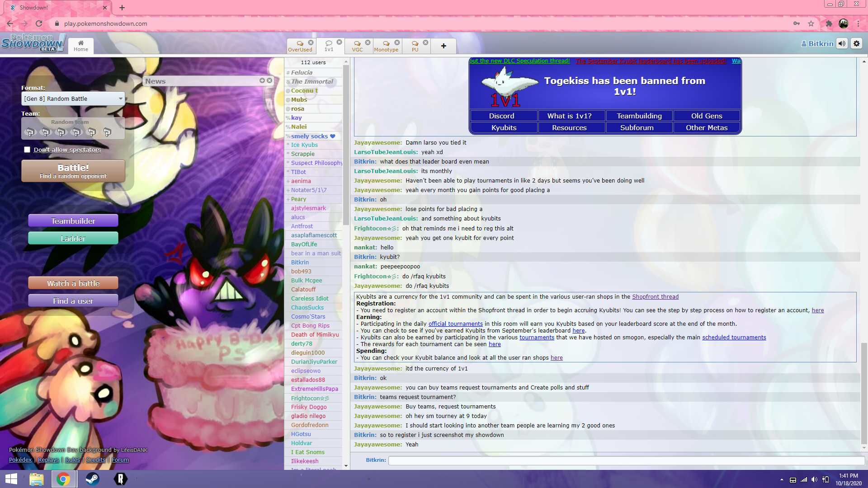Go to the Home tab
868x488 pixels.
pyautogui.click(x=81, y=46)
